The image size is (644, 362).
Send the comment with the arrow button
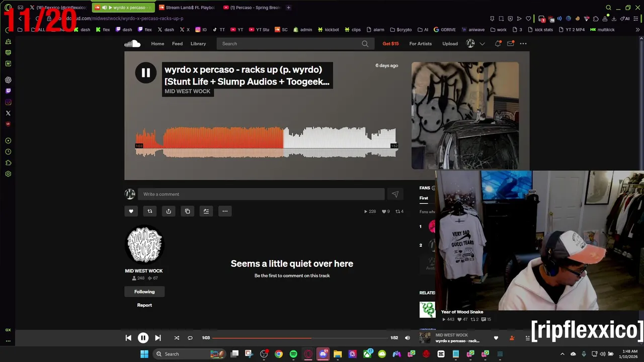coord(395,194)
